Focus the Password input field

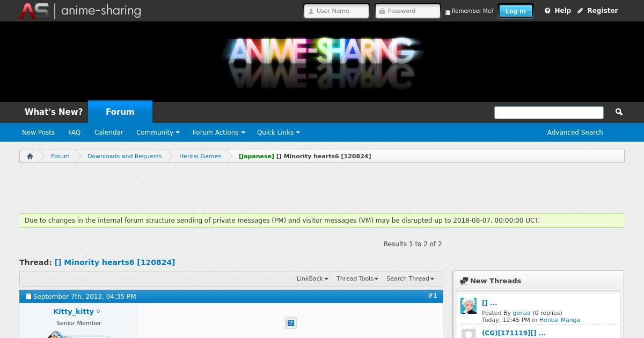408,11
